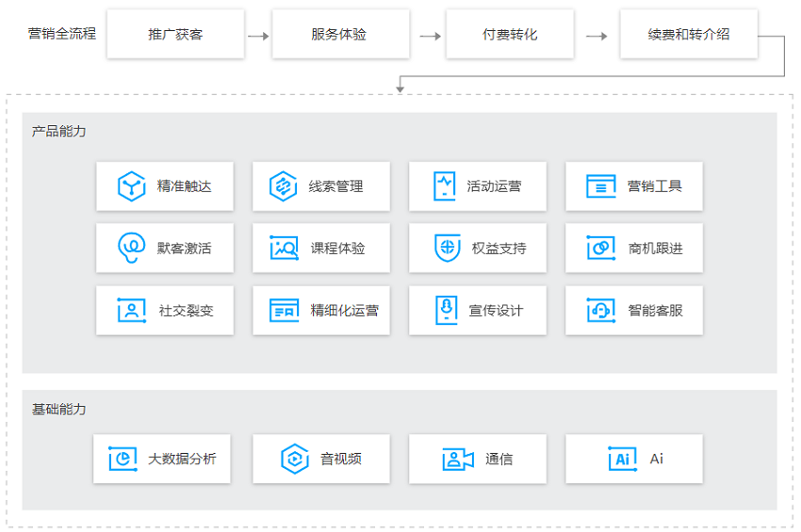Click the 大数据分析 label text
The image size is (801, 532).
click(x=182, y=459)
